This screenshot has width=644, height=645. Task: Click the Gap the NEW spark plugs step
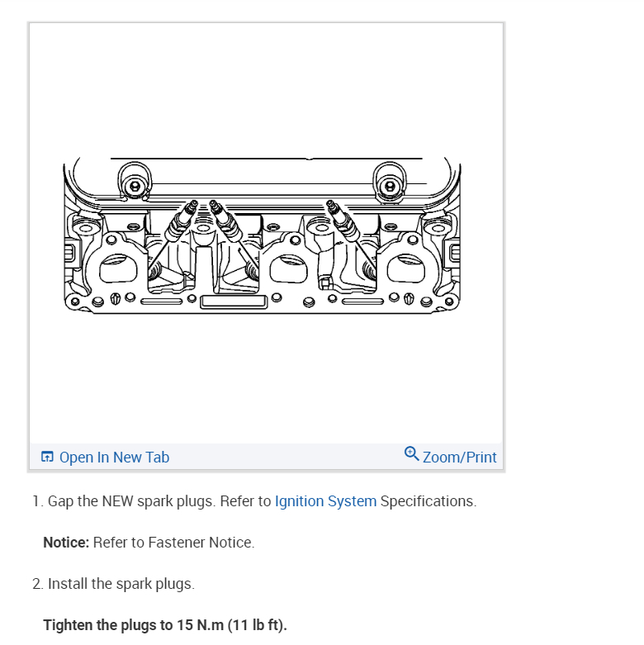point(254,501)
